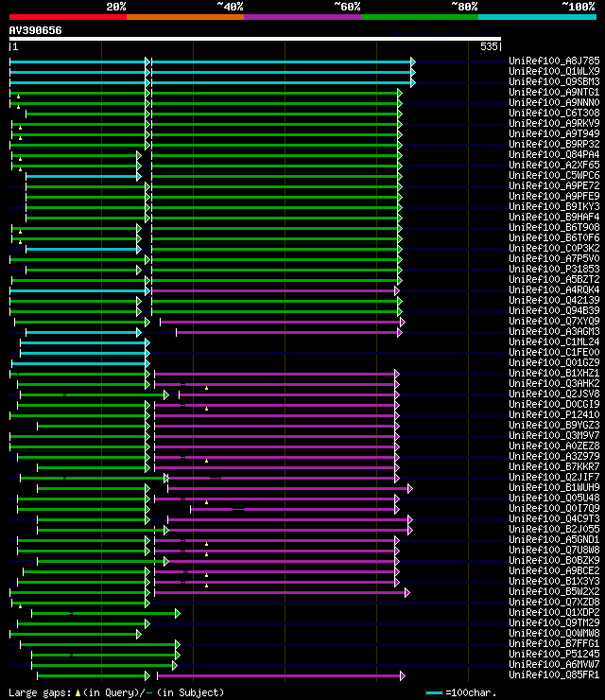Click the UniRef100_B6T908 label

[554, 227]
